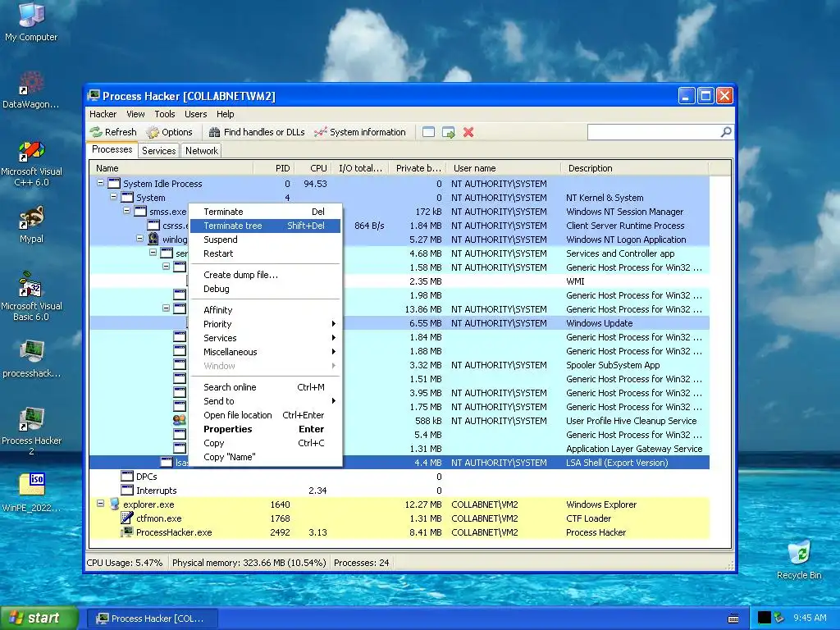Click Refresh in the toolbar
This screenshot has height=630, width=840.
click(x=113, y=132)
